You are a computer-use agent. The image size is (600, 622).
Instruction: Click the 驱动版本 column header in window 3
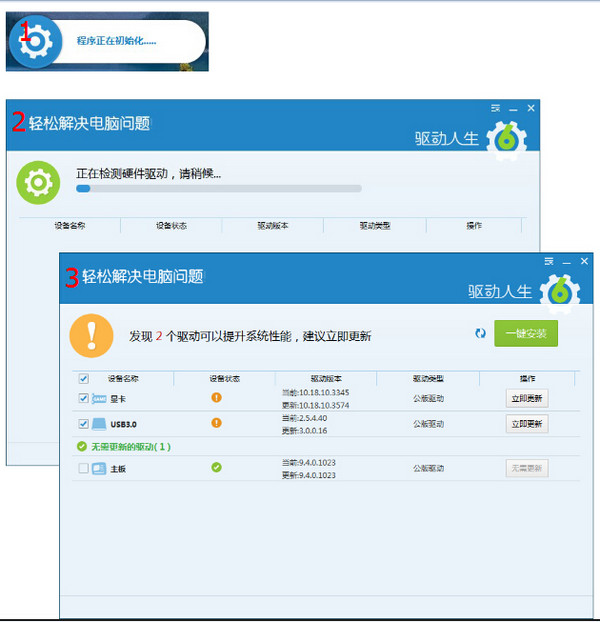click(x=326, y=378)
